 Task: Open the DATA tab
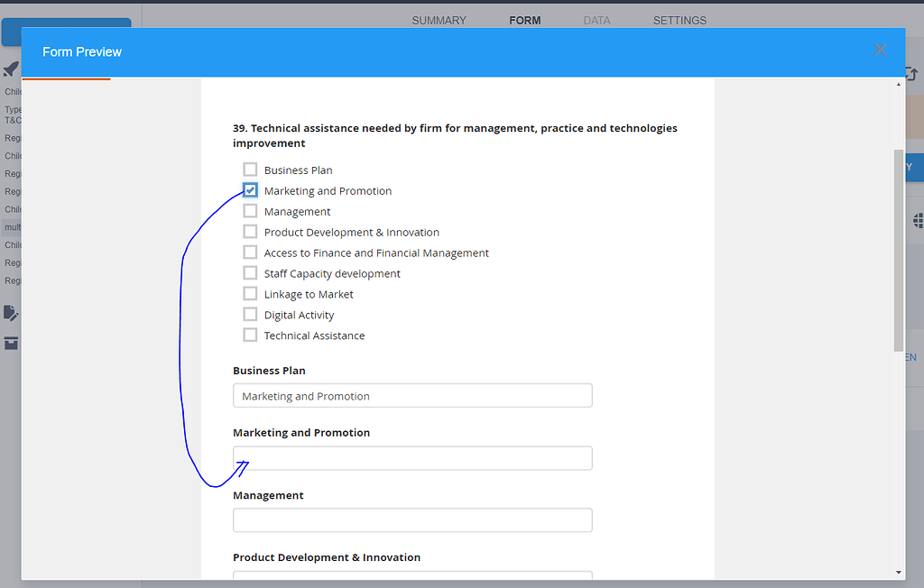[596, 20]
